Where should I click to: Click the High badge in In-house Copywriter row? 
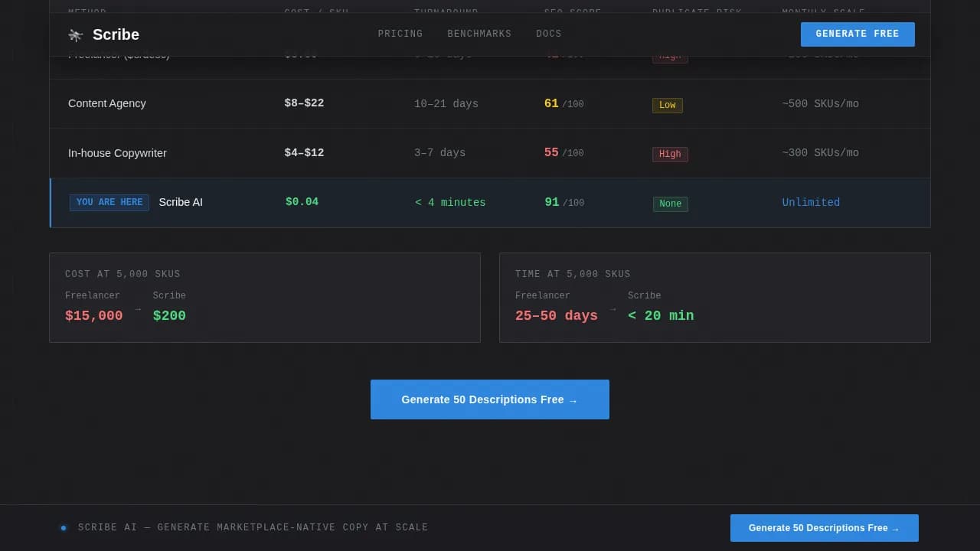click(x=670, y=155)
